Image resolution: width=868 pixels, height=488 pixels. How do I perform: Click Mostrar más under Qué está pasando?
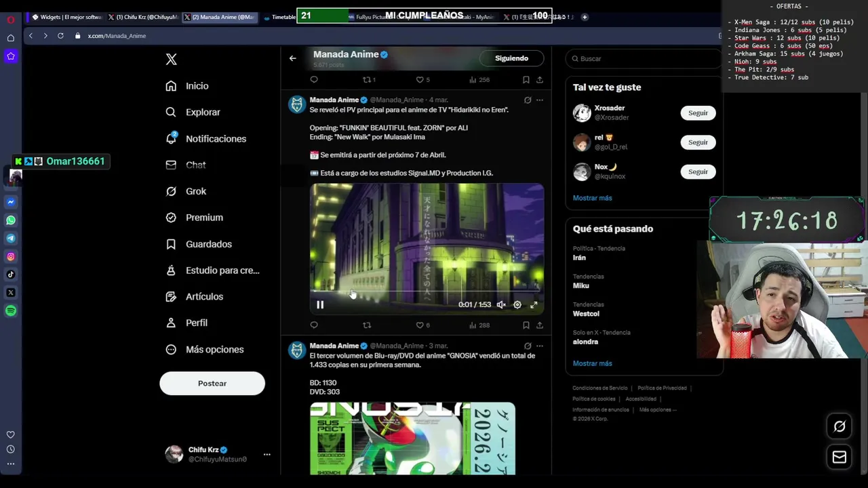pos(592,363)
